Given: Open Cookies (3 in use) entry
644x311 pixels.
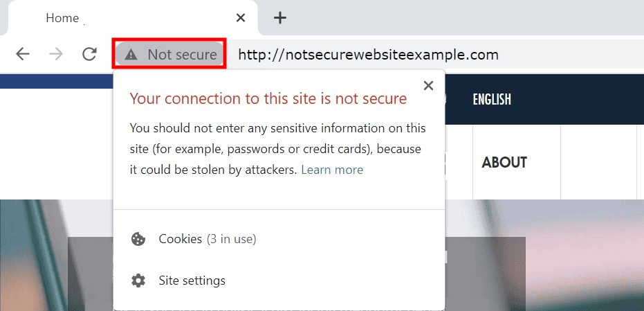Looking at the screenshot, I should pos(207,239).
